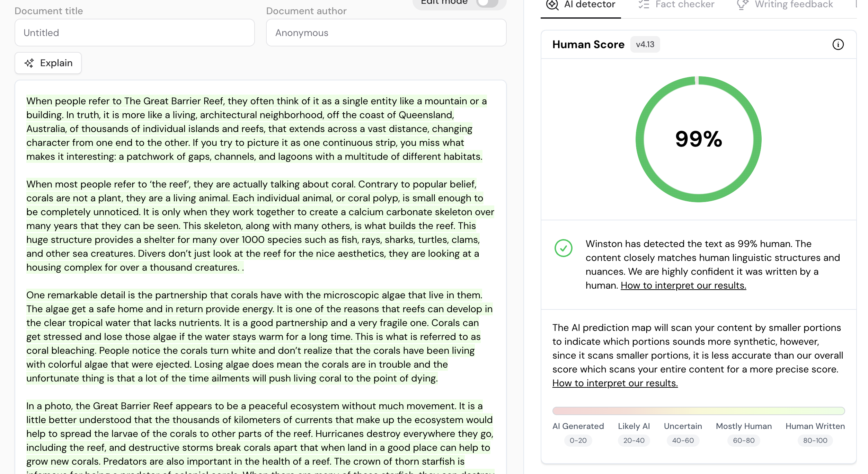
Task: Open the interpret-results link after "human."
Action: pos(683,286)
